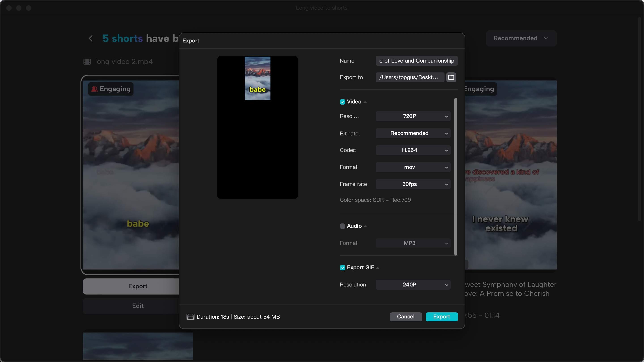Edit the Name input field
The height and width of the screenshot is (362, 644).
[x=417, y=61]
